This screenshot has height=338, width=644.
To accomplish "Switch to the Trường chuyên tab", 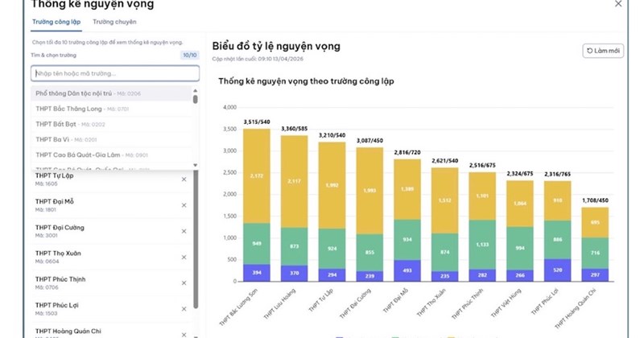I will 114,22.
